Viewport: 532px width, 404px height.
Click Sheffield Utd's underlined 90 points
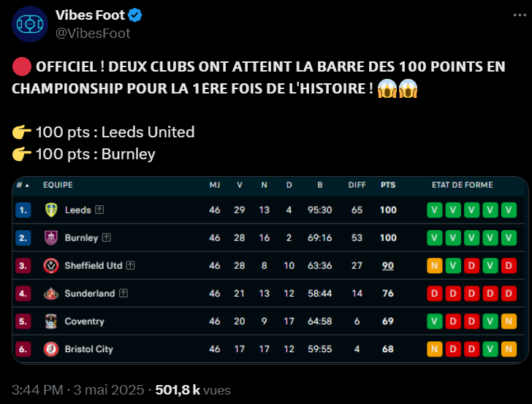coord(388,266)
